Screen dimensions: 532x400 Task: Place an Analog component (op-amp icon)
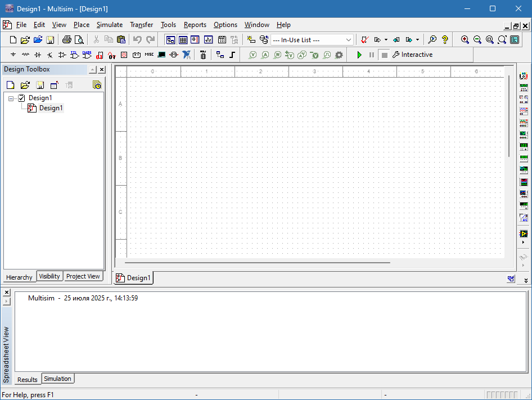(x=62, y=55)
